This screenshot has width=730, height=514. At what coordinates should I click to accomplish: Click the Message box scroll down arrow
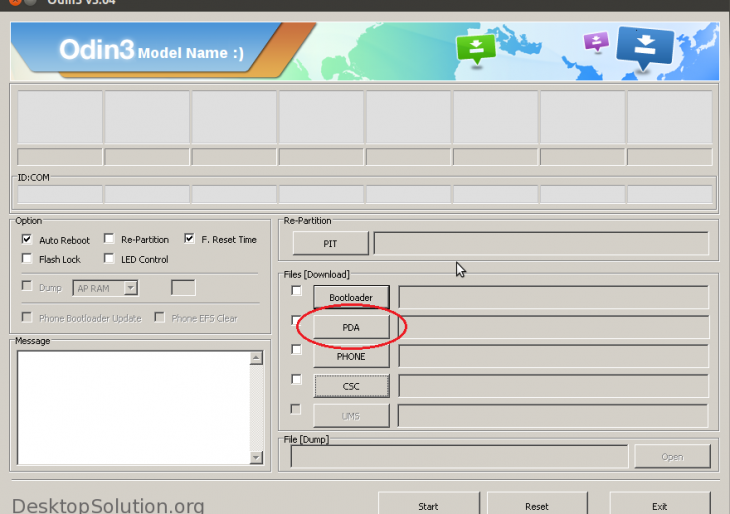(x=256, y=458)
